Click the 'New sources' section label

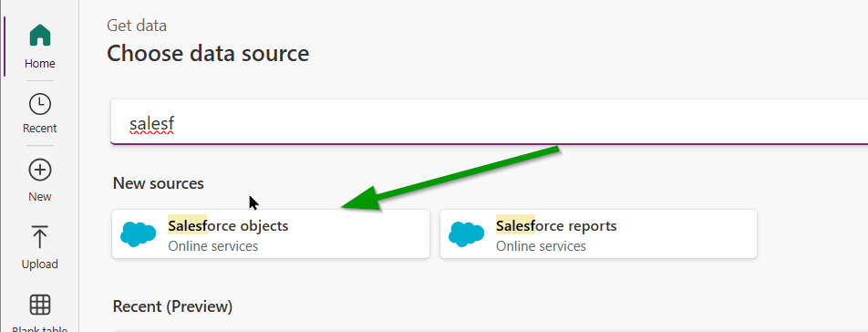[x=159, y=183]
